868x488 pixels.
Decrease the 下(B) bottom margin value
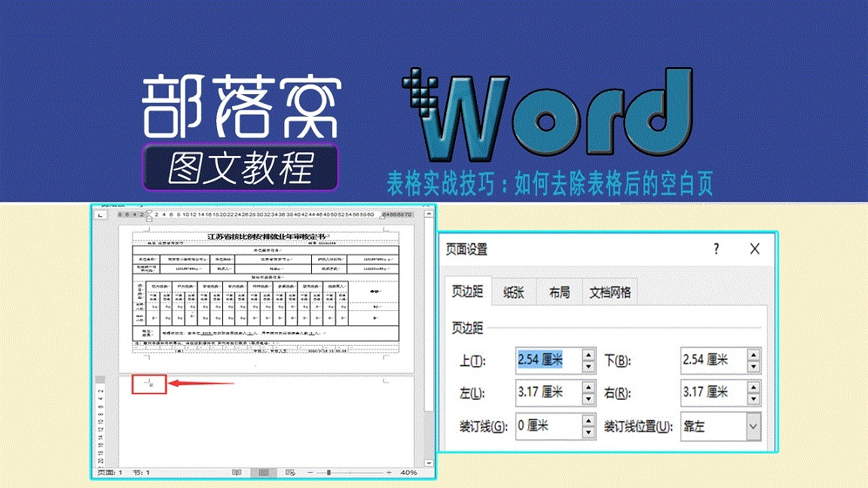(x=753, y=367)
